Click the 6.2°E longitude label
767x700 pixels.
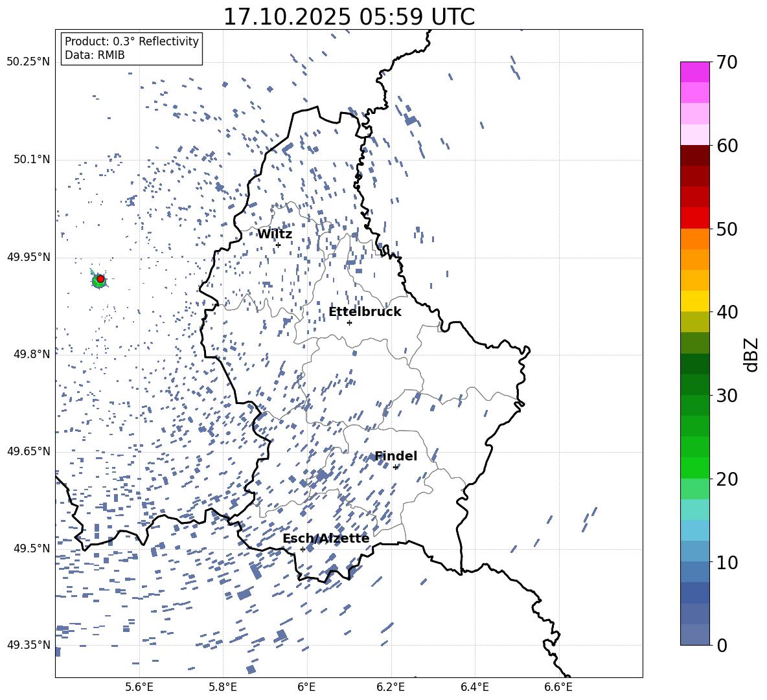(391, 688)
